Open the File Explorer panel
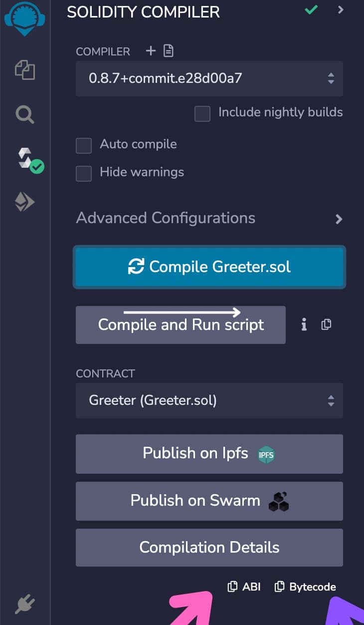Viewport: 364px width, 625px height. (x=24, y=70)
